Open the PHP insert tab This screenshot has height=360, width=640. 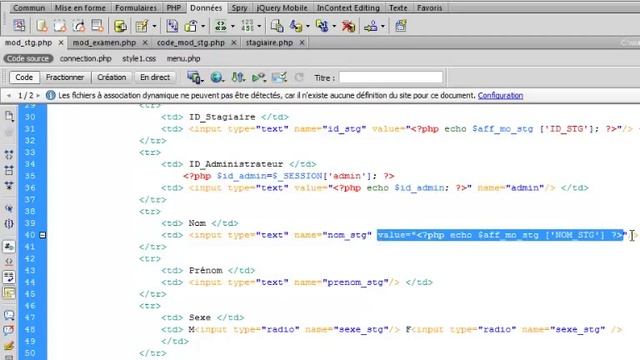[x=173, y=8]
